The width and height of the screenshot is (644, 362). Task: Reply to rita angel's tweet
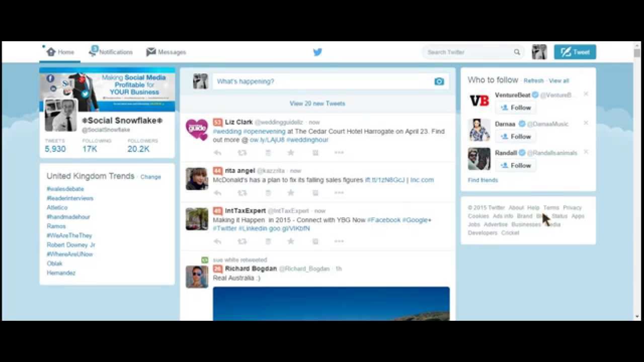click(x=217, y=193)
